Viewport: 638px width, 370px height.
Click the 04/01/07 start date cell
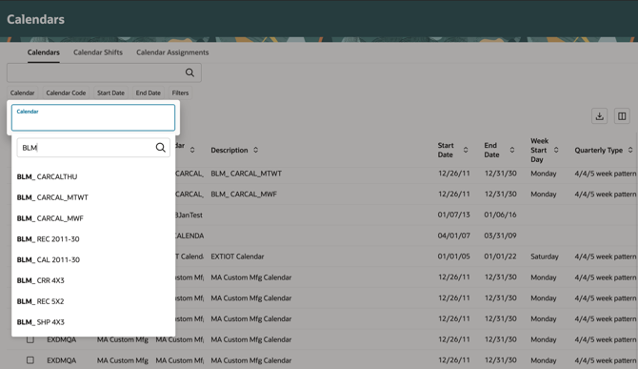[x=454, y=236]
